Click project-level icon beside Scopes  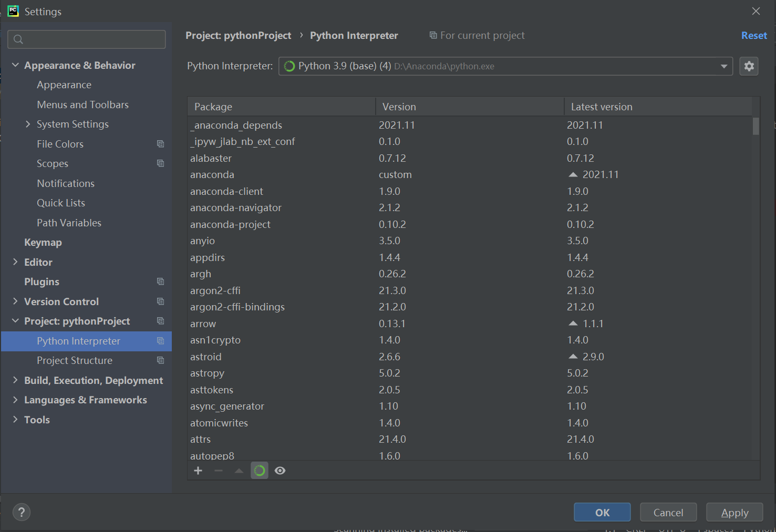point(161,163)
